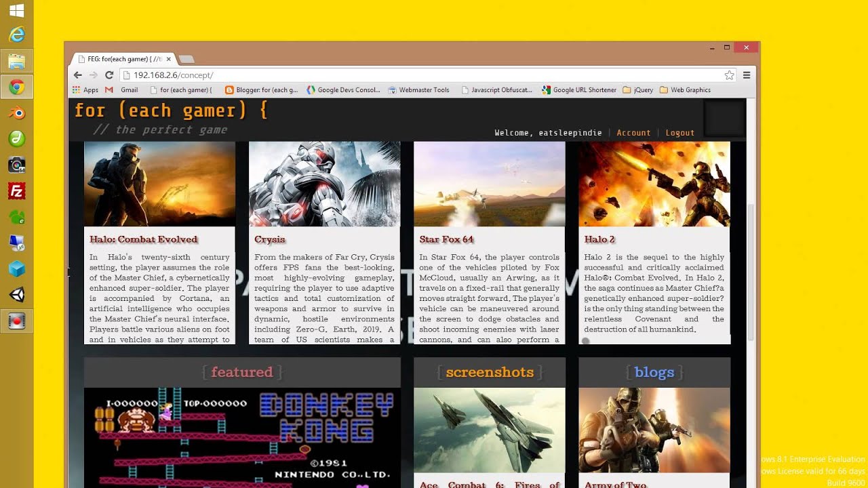
Task: Launch Internet Explorer from taskbar
Action: 17,35
